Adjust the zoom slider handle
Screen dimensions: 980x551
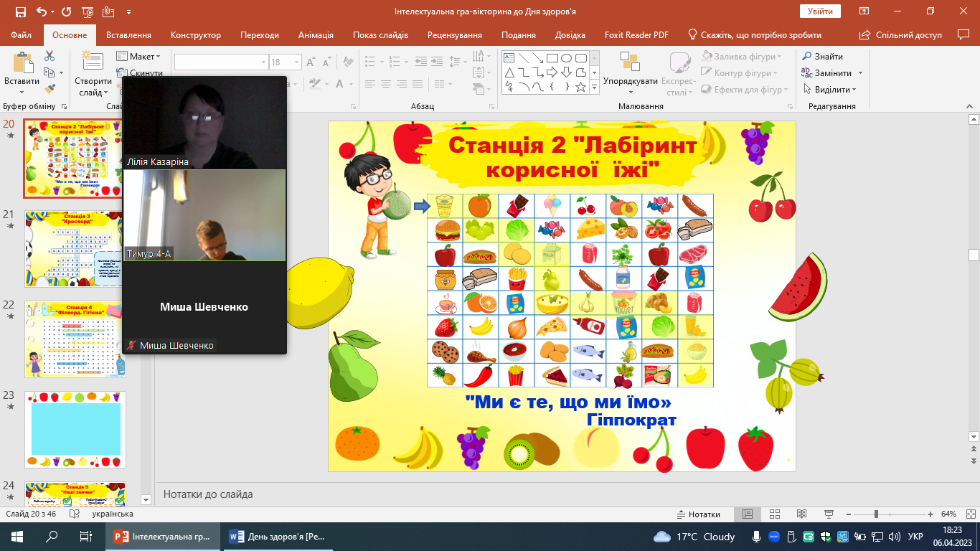point(876,514)
